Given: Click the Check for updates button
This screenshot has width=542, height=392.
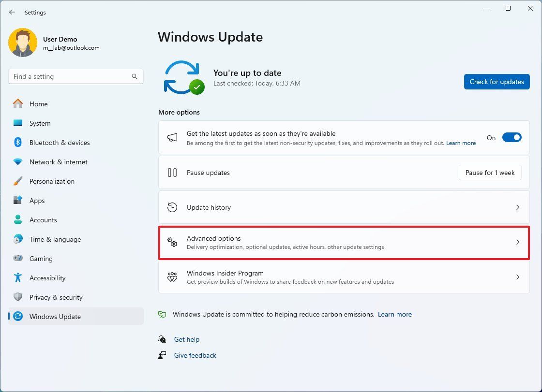Looking at the screenshot, I should 497,82.
